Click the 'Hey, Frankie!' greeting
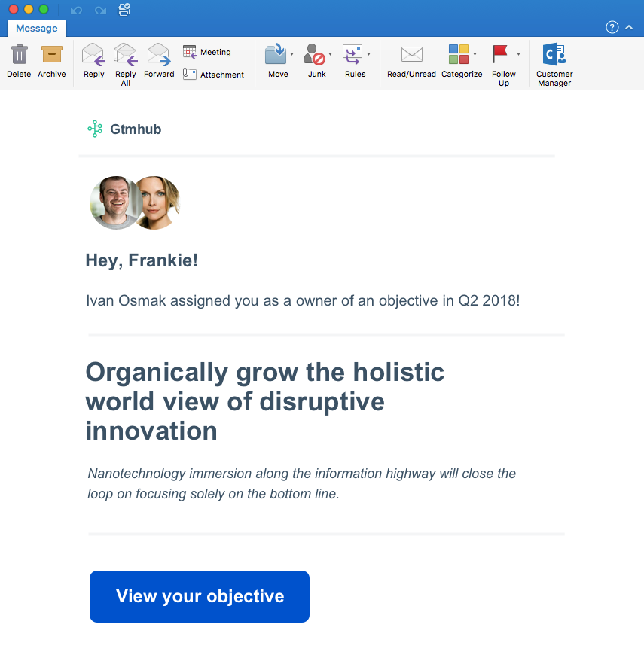644x667 pixels. [x=142, y=260]
